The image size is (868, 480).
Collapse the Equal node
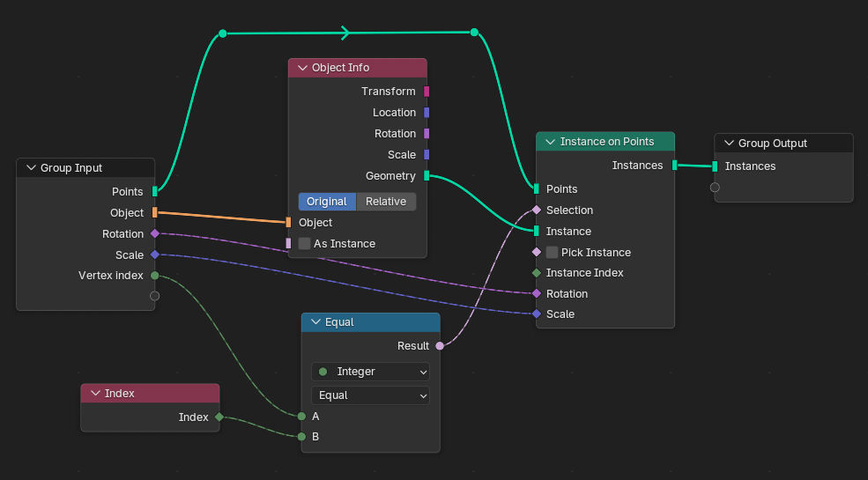point(315,321)
